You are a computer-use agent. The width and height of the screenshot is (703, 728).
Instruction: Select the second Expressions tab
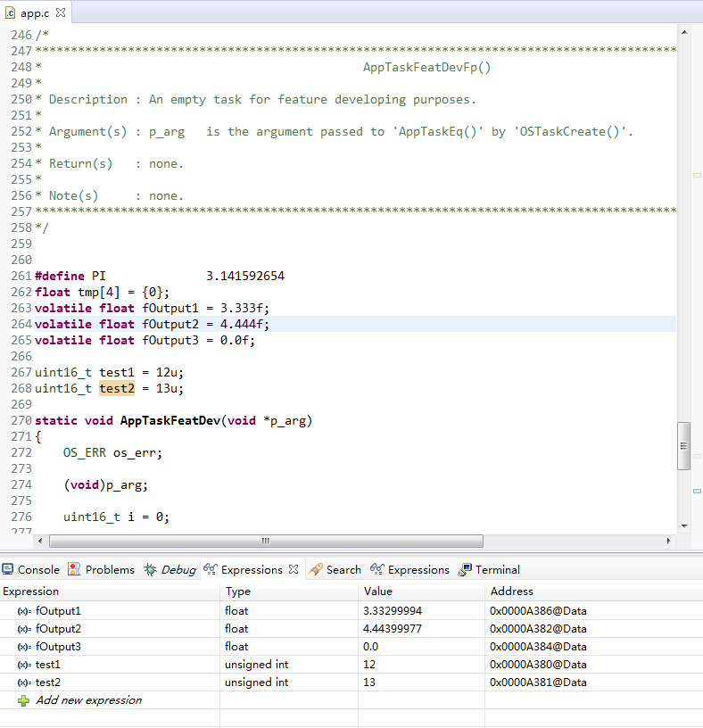pyautogui.click(x=410, y=570)
